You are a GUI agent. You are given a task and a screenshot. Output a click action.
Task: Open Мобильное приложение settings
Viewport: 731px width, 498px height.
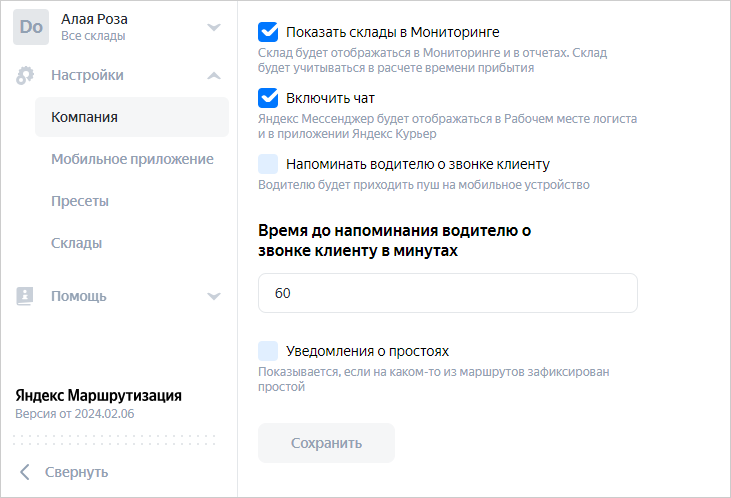(x=132, y=159)
